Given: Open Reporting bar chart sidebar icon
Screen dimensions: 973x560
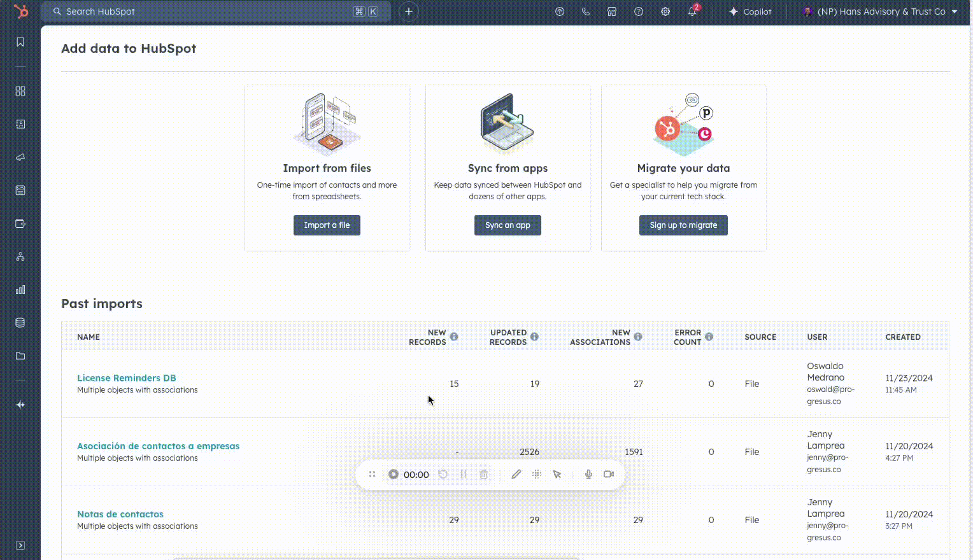Looking at the screenshot, I should 20,290.
